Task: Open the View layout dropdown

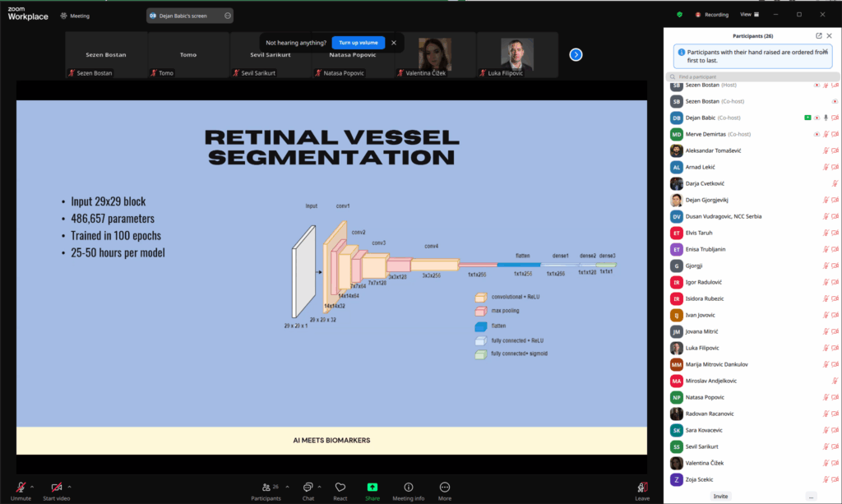Action: pos(749,15)
